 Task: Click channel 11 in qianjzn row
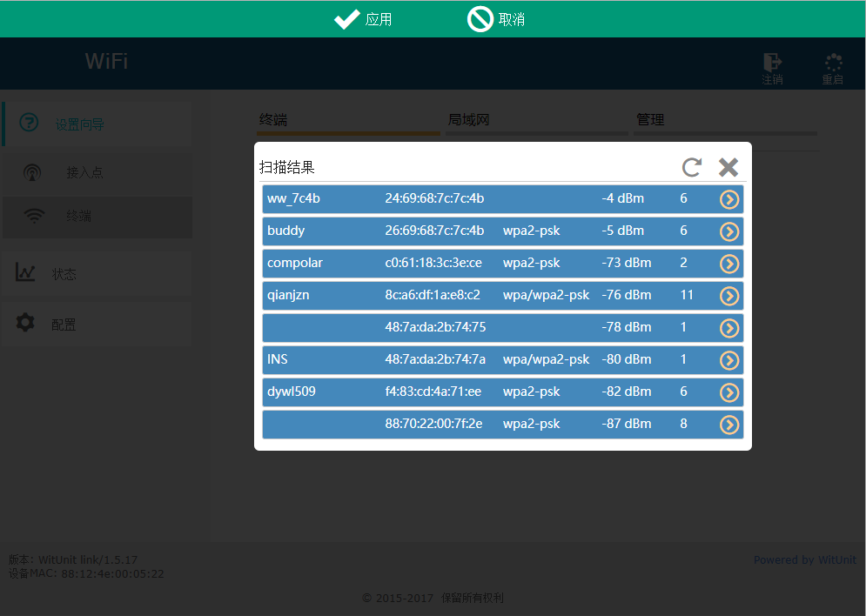pos(687,295)
